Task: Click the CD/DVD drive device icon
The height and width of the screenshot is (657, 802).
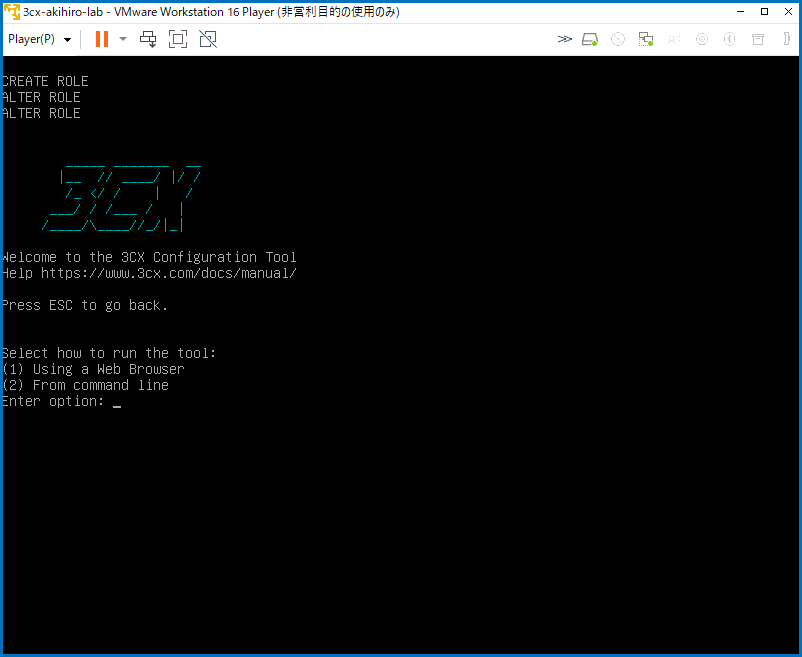Action: pyautogui.click(x=618, y=39)
